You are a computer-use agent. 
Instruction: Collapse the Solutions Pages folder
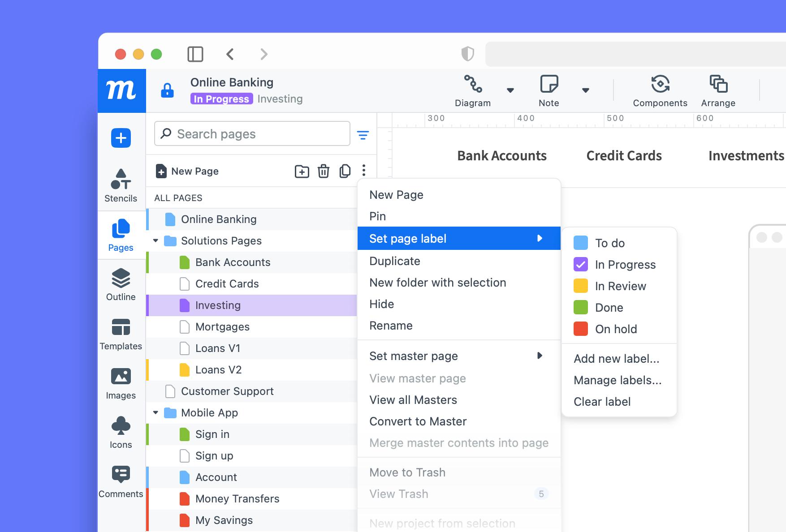[155, 240]
